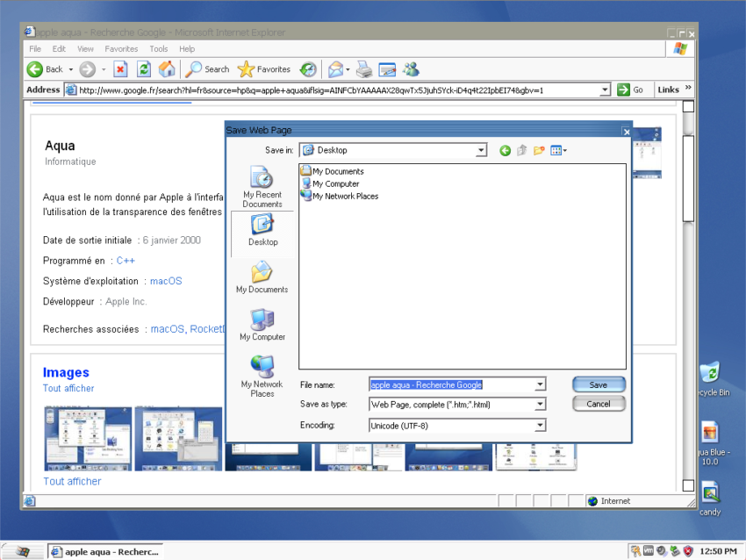Screen dimensions: 746x560
Task: Click the Save button
Action: pyautogui.click(x=599, y=384)
